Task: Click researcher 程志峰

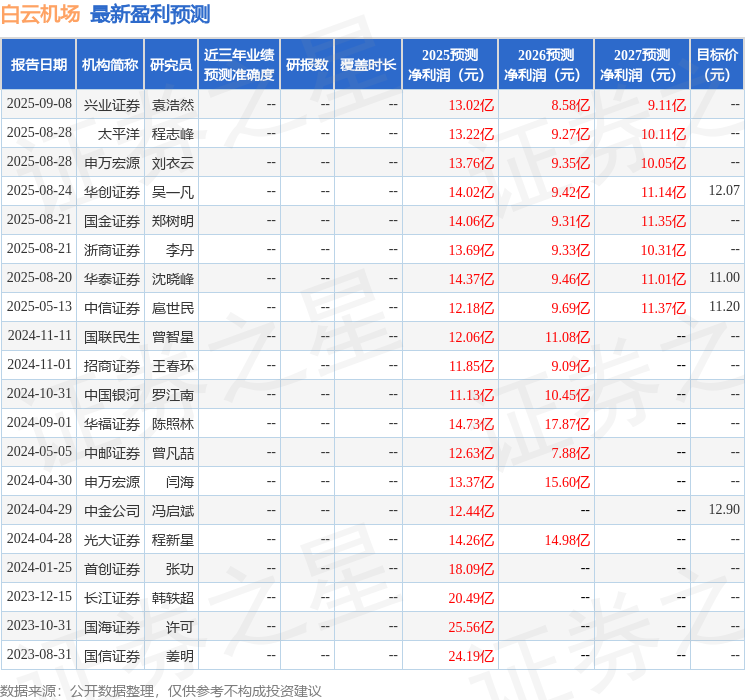Action: point(173,134)
